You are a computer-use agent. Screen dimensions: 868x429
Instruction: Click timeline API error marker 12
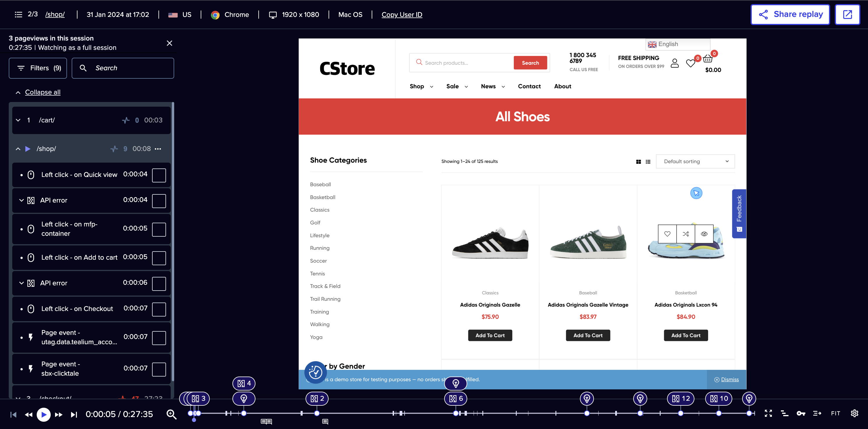point(681,399)
